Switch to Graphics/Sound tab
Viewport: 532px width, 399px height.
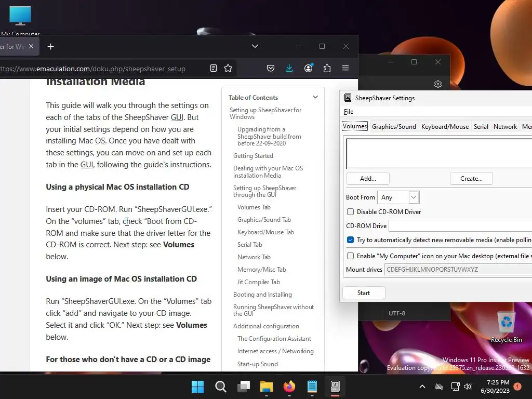[x=394, y=127]
